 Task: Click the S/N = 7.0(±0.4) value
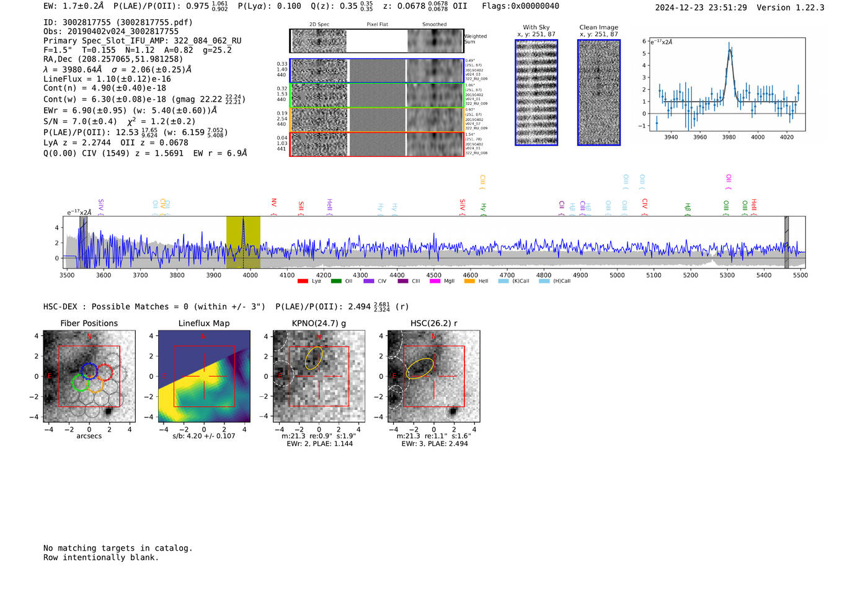[x=80, y=122]
